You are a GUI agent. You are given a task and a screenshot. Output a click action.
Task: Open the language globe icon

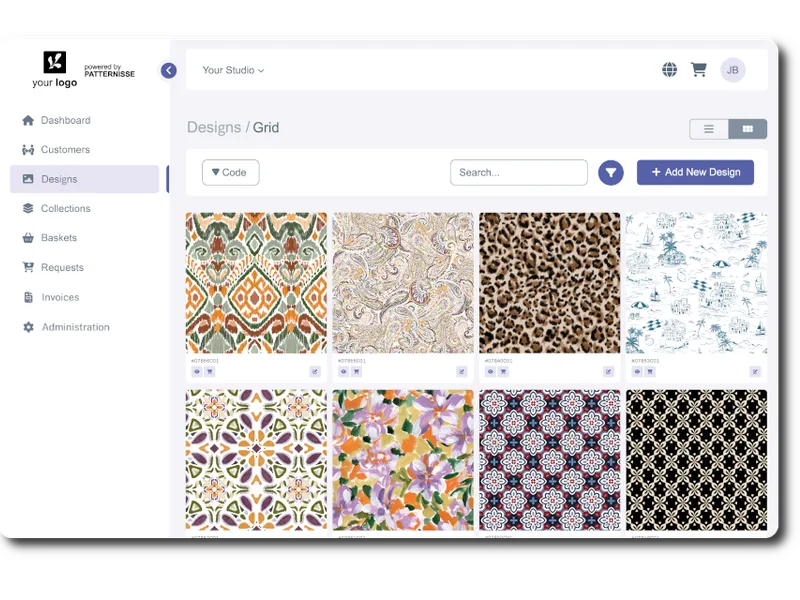(x=669, y=69)
